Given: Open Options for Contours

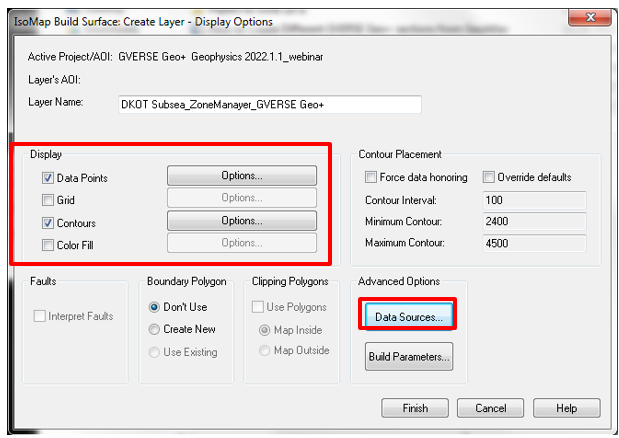Looking at the screenshot, I should (x=242, y=221).
